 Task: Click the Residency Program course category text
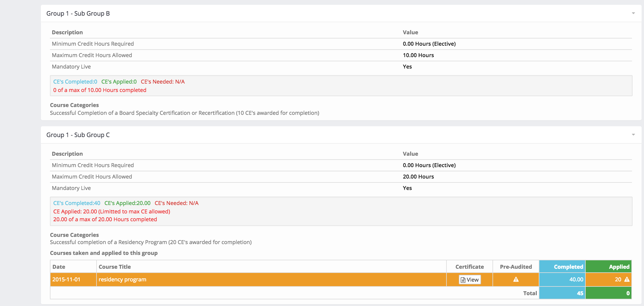click(151, 242)
